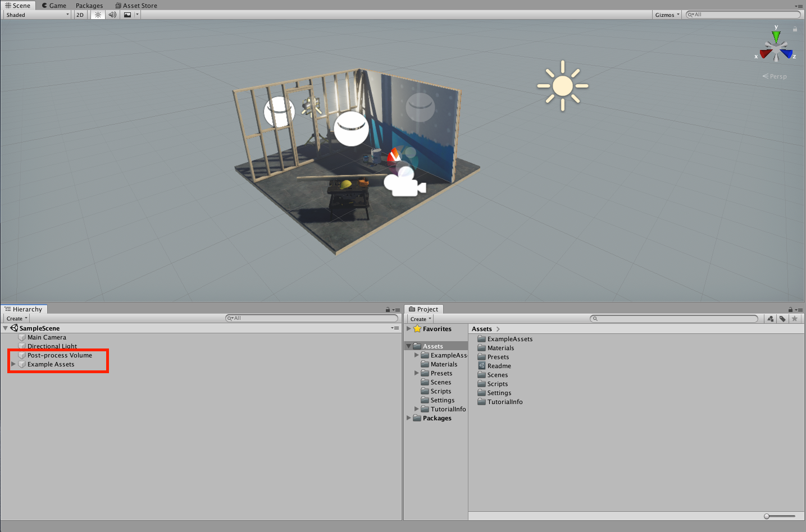Toggle the Project panel lock padlock

pyautogui.click(x=790, y=309)
